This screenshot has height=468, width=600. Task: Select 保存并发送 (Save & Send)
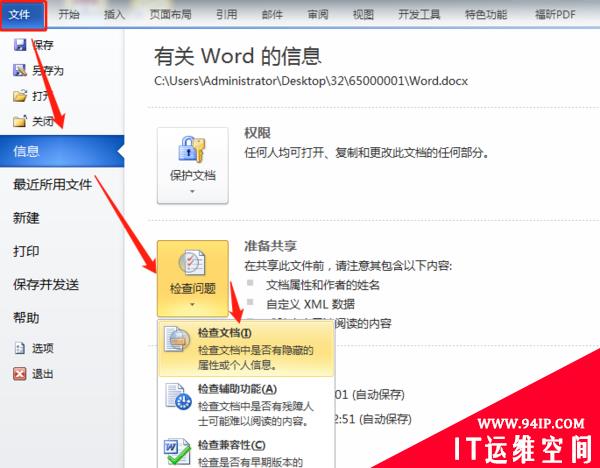click(x=46, y=284)
